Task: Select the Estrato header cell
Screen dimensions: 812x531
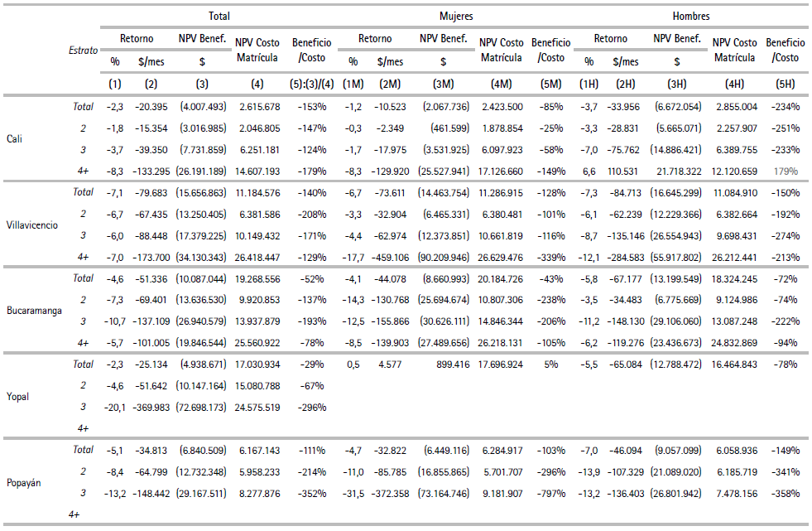Action: point(82,51)
